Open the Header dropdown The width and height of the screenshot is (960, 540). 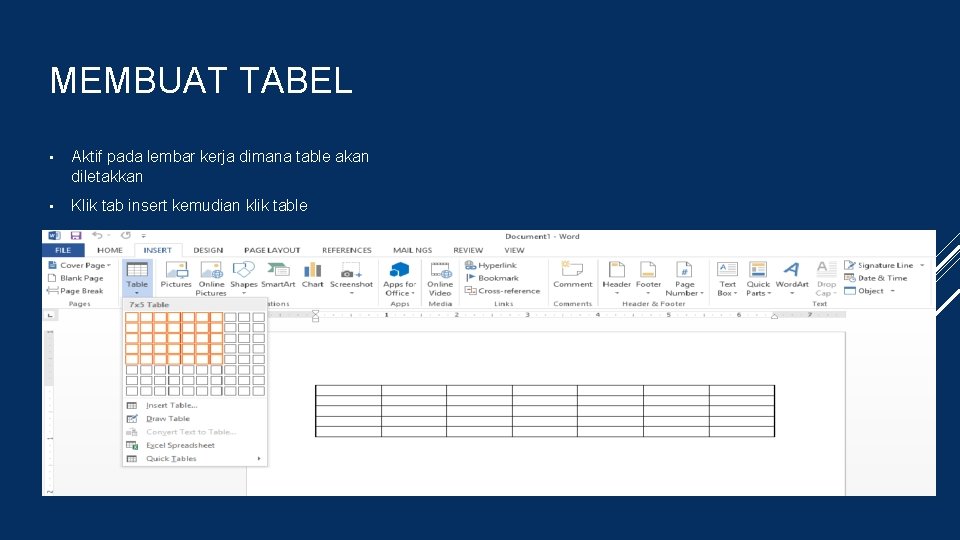tap(617, 279)
